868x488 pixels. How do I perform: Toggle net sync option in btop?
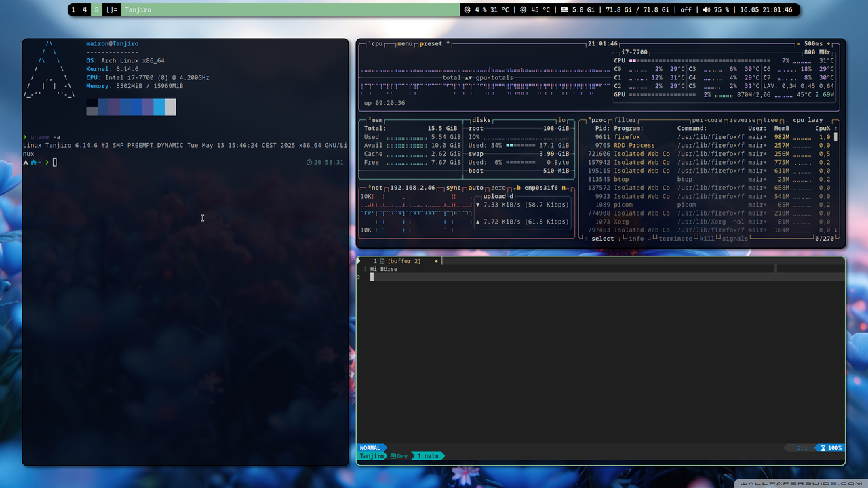pyautogui.click(x=453, y=188)
